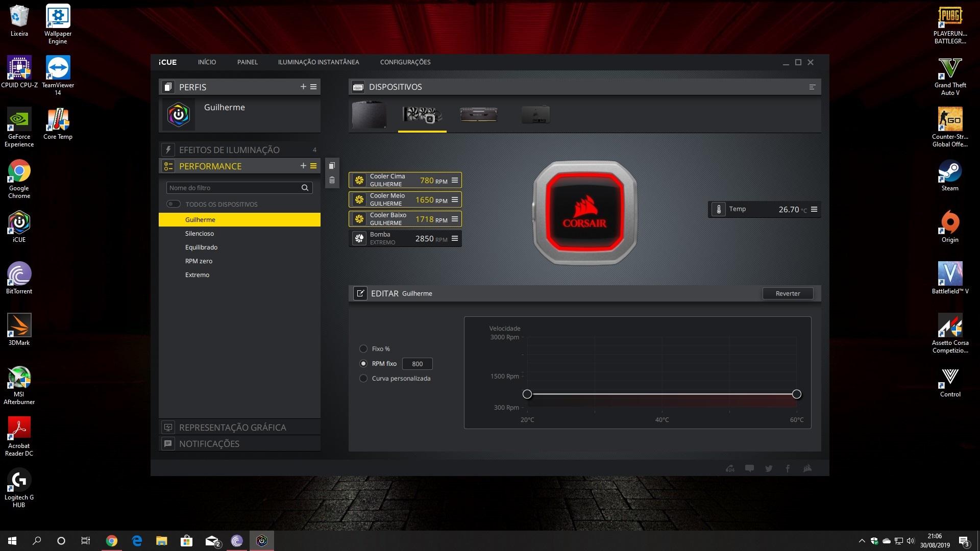
Task: Click the Bomba pump icon
Action: 359,238
